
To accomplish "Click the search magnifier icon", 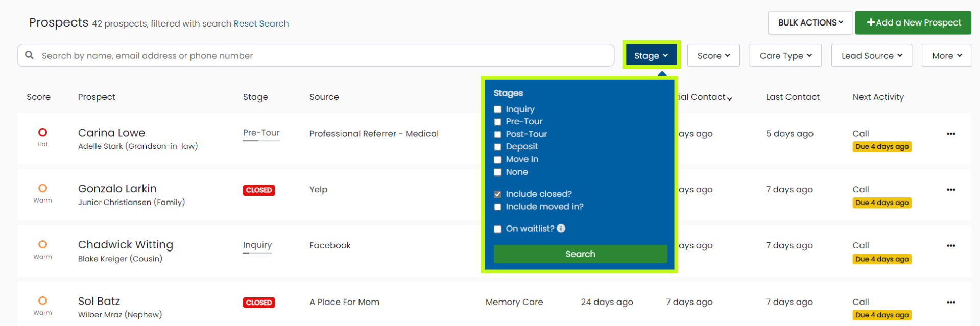I will pos(29,55).
